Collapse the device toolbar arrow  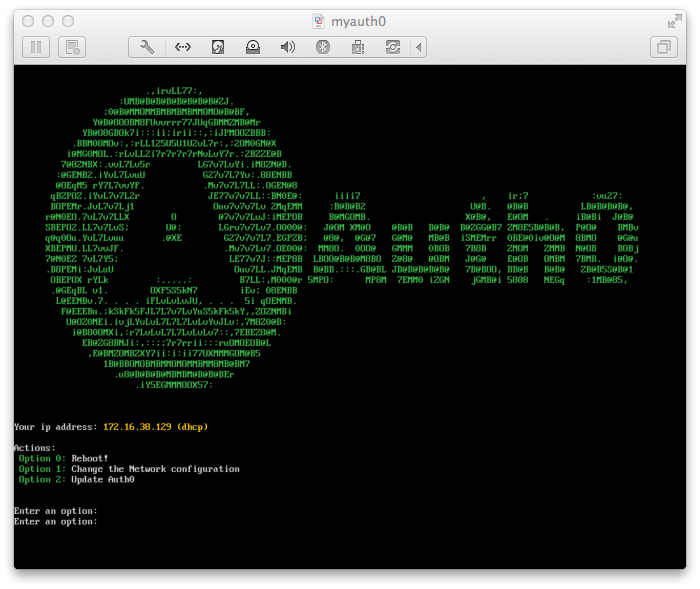418,47
